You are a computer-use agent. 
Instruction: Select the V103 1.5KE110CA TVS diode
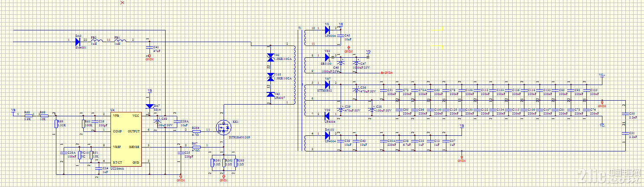271,76
